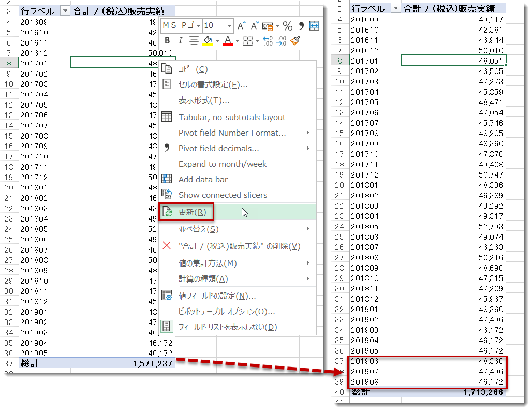Apply red font color with A icon
Image resolution: width=532 pixels, height=411 pixels.
pyautogui.click(x=228, y=41)
